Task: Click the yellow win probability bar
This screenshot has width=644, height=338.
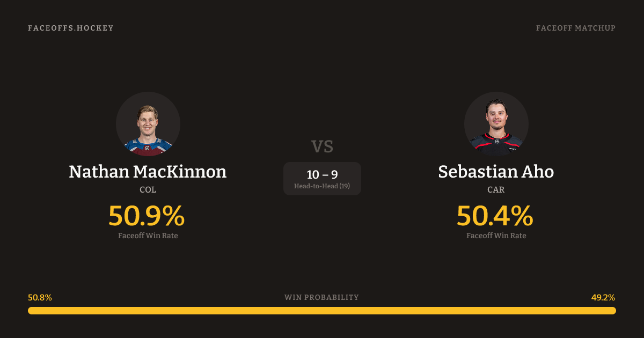Action: pos(322,311)
